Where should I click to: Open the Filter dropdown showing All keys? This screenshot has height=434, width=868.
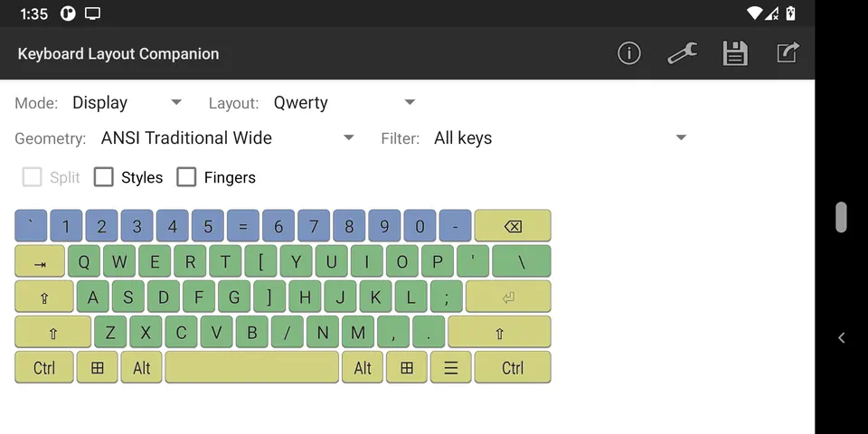click(561, 137)
